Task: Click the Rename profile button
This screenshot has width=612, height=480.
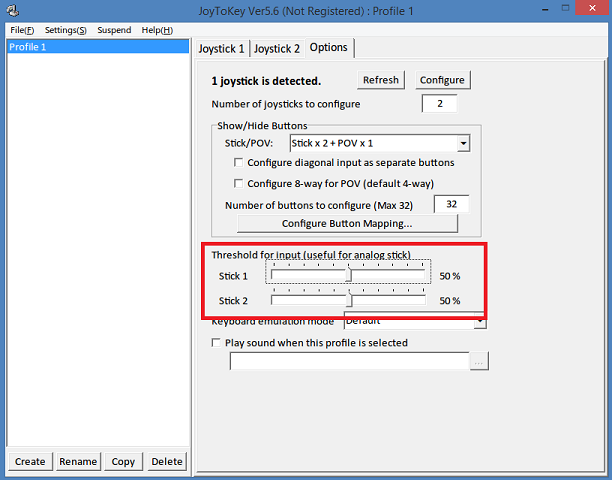Action: (78, 462)
